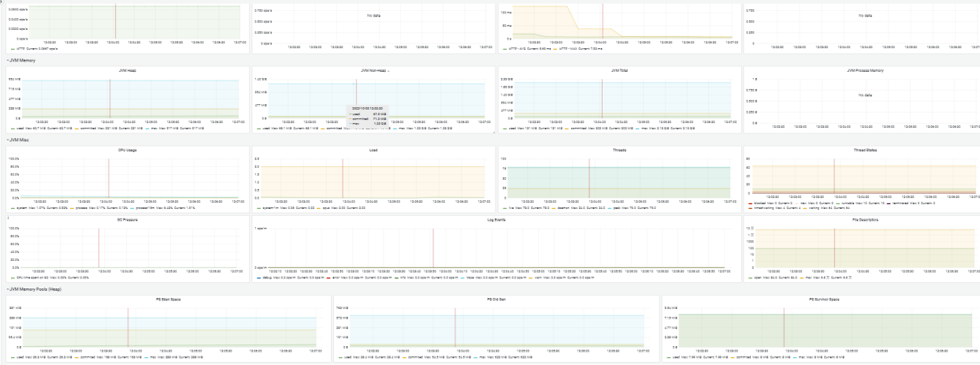Toggle the max series in PS Survivor Space legend
This screenshot has height=365, width=980.
[x=801, y=357]
